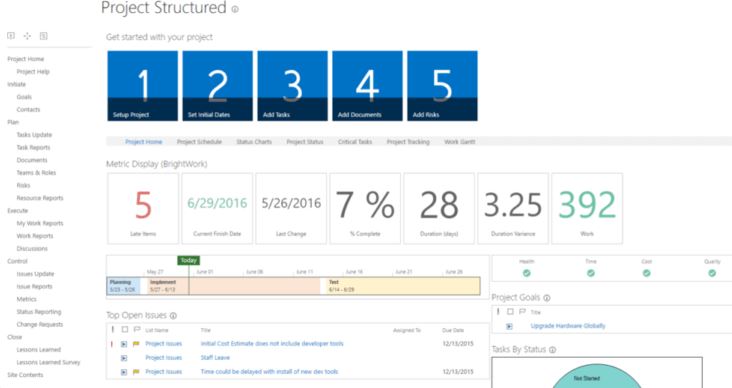Viewport: 732px width, 388px height.
Task: Click the Time green check indicator
Action: pyautogui.click(x=591, y=273)
